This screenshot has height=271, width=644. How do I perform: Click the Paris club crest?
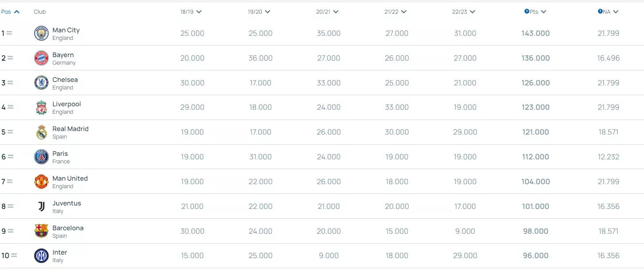point(41,157)
